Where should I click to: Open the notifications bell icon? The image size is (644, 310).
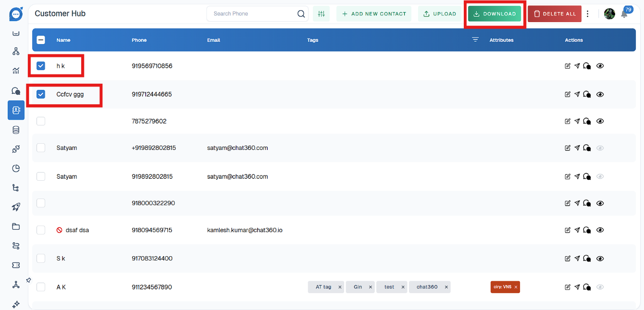tap(624, 14)
